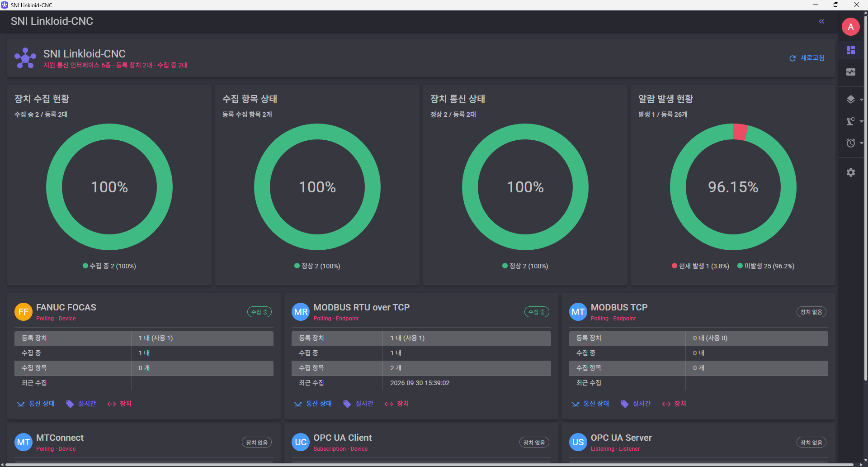Toggle 정상 2 (100%) legend under 수집 항목 상태

click(x=317, y=266)
